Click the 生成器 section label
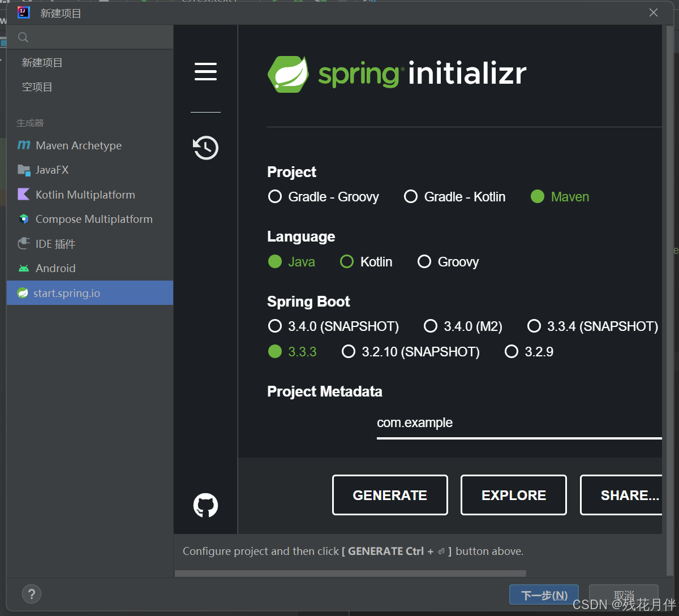The image size is (679, 616). coord(30,123)
